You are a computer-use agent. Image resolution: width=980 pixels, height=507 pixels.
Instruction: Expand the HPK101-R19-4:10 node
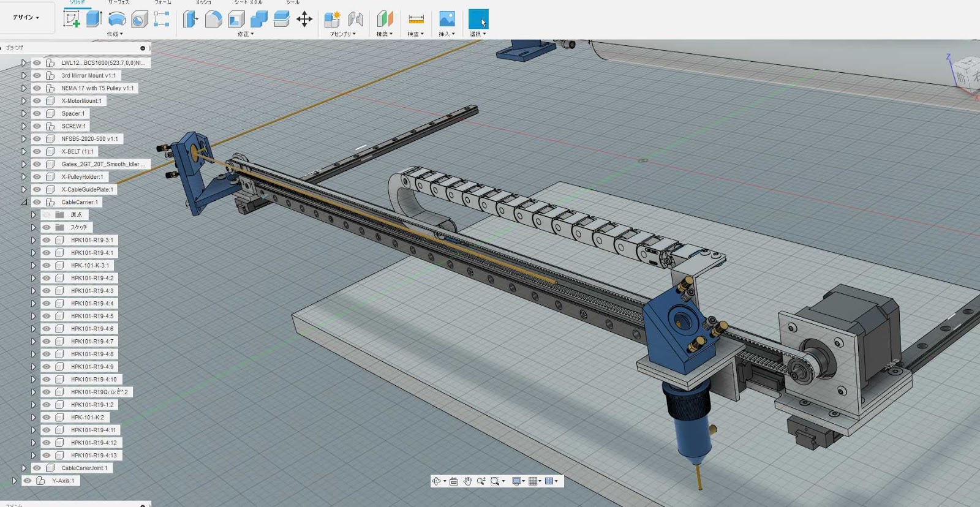[33, 379]
